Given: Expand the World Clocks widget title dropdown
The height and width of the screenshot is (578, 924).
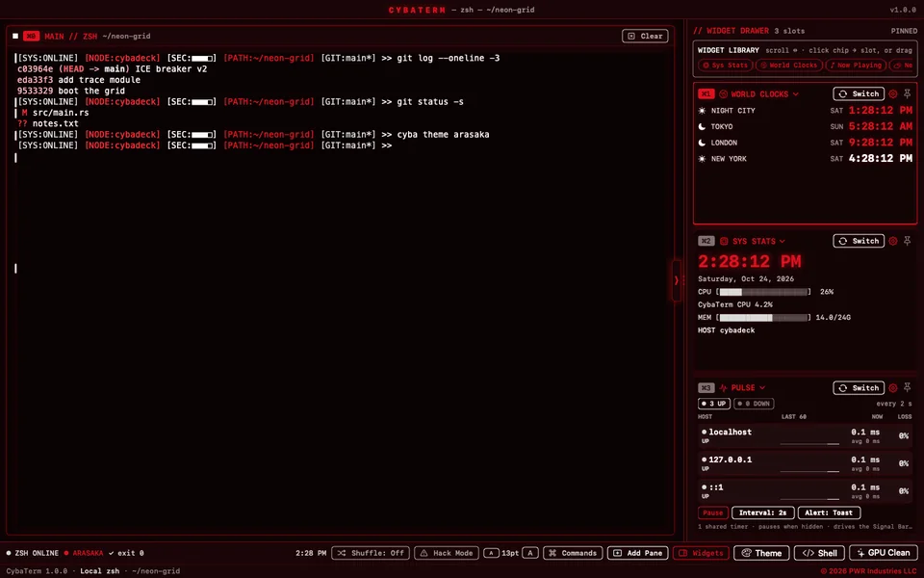Looking at the screenshot, I should tap(796, 94).
